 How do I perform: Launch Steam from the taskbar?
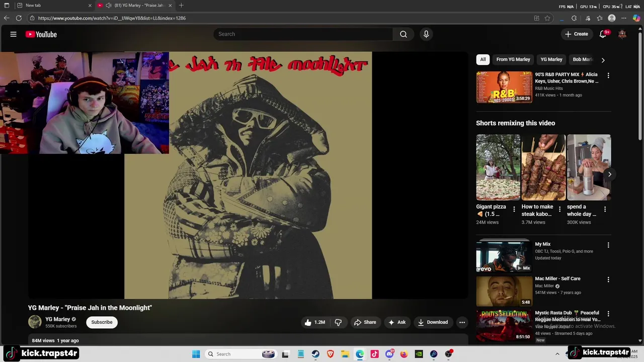tap(315, 354)
